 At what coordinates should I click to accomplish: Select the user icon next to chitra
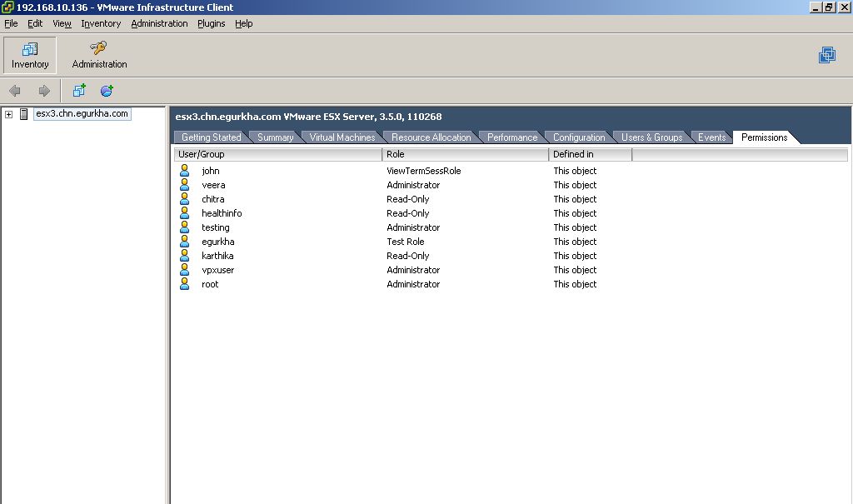(x=185, y=198)
